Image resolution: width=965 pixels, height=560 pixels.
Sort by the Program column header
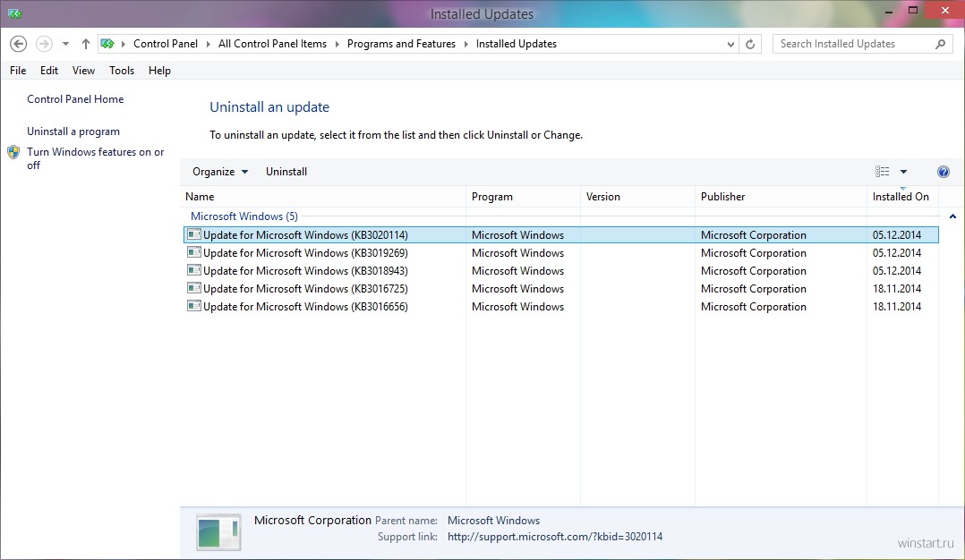[x=523, y=197]
